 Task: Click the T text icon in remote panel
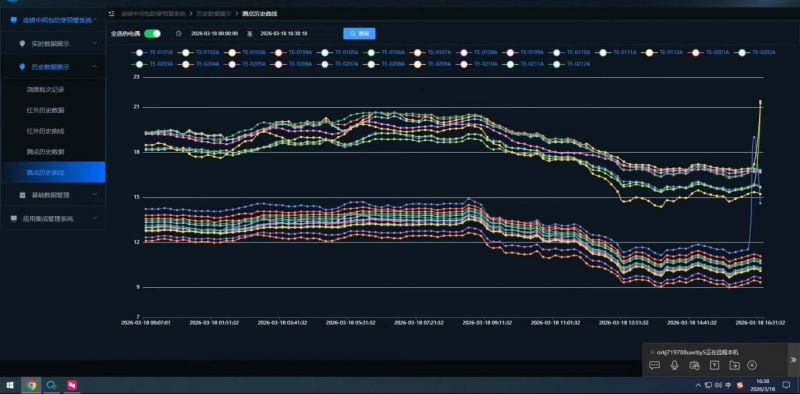[x=715, y=365]
